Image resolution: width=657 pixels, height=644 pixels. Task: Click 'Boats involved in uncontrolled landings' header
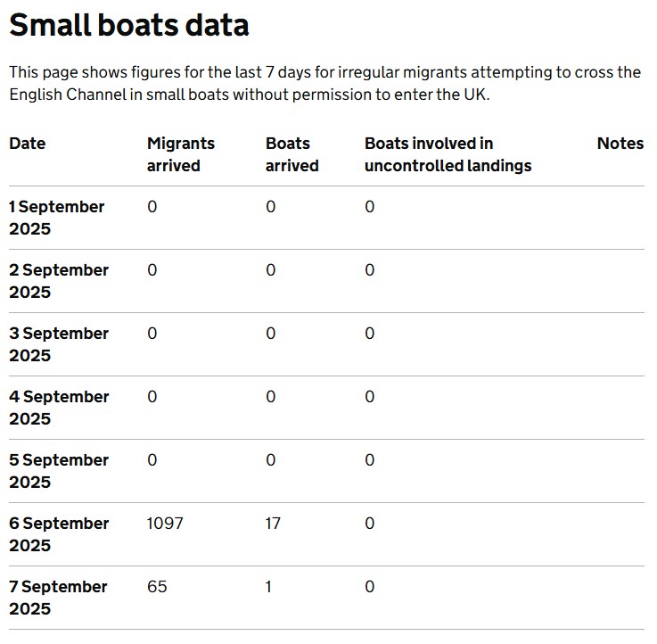[448, 154]
